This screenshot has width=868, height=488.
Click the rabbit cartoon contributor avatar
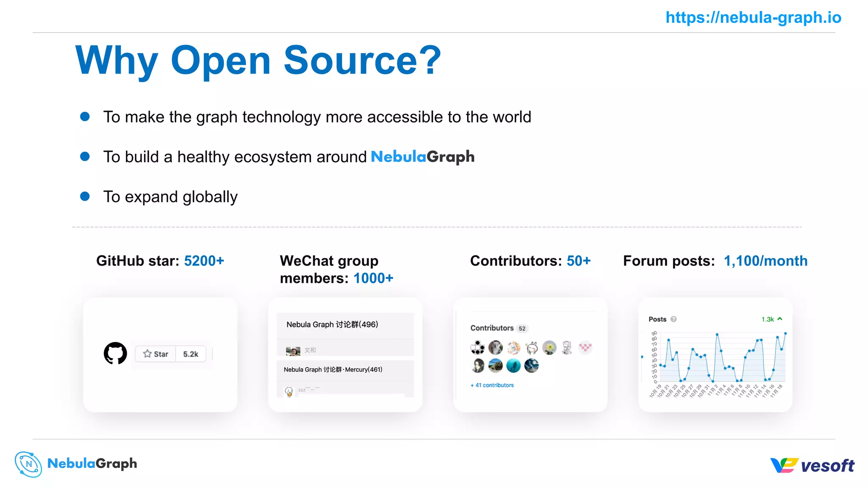coord(531,348)
